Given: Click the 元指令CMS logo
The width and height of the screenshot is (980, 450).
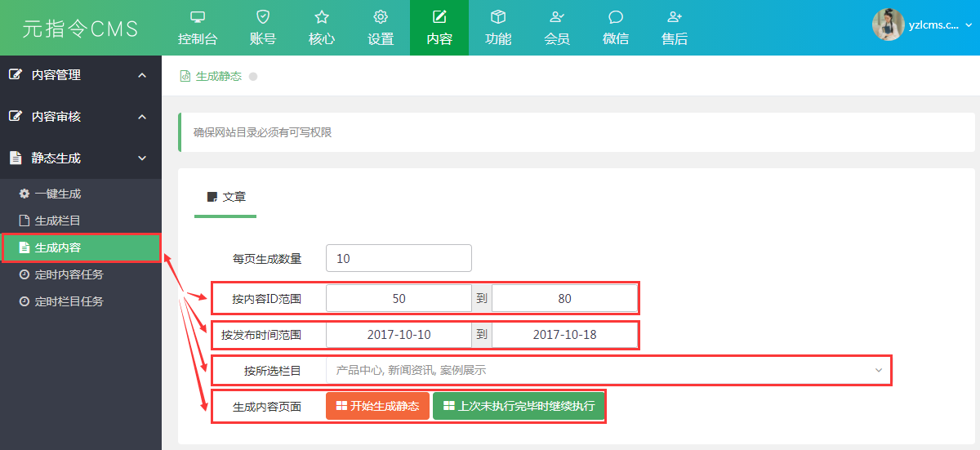Looking at the screenshot, I should pos(81,29).
